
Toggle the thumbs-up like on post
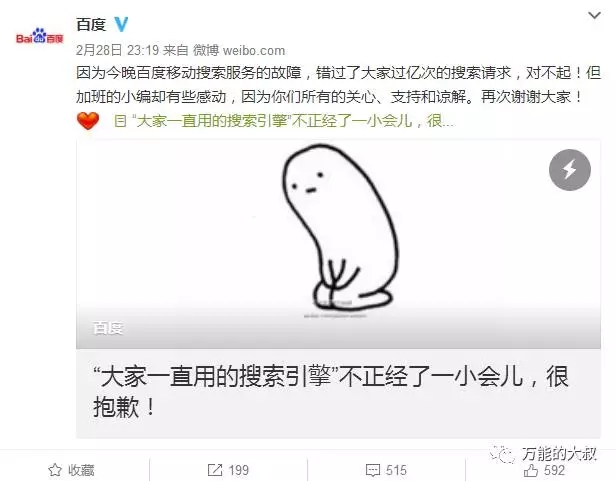point(531,470)
